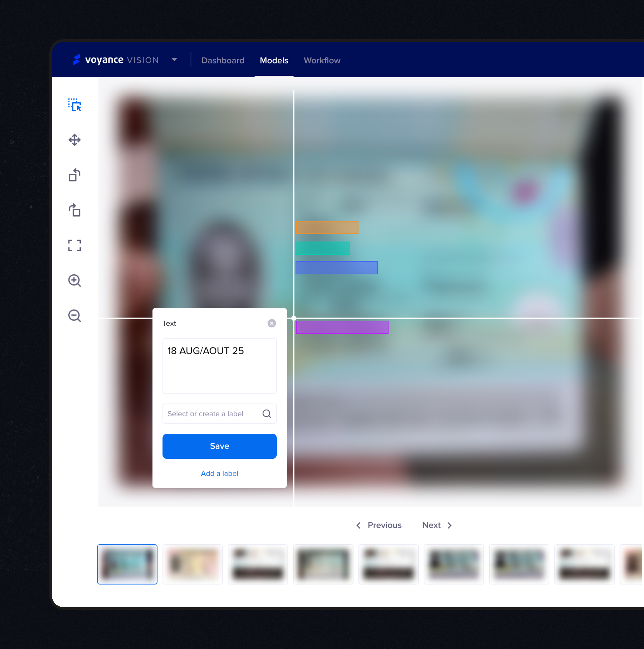Edit the 18 AUG/AOUT 25 text field
Screen dimensions: 644x649
click(x=219, y=366)
